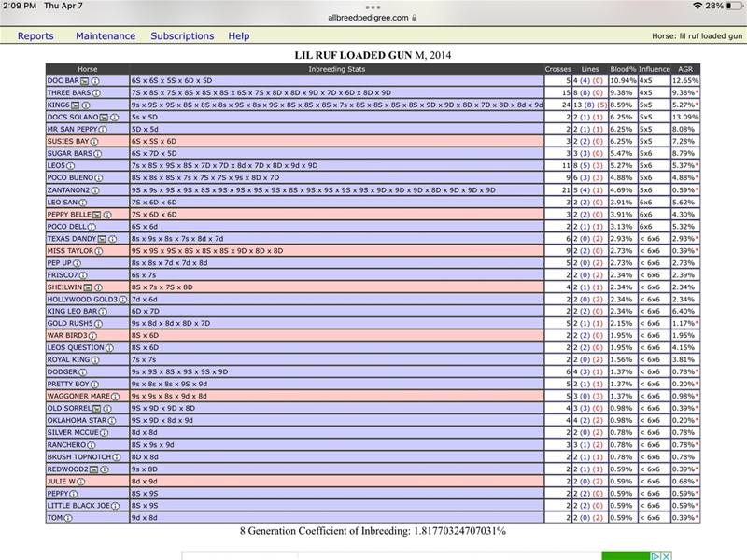
Task: Open the info icon beside LITTLE BLACK JOE
Action: pyautogui.click(x=115, y=506)
